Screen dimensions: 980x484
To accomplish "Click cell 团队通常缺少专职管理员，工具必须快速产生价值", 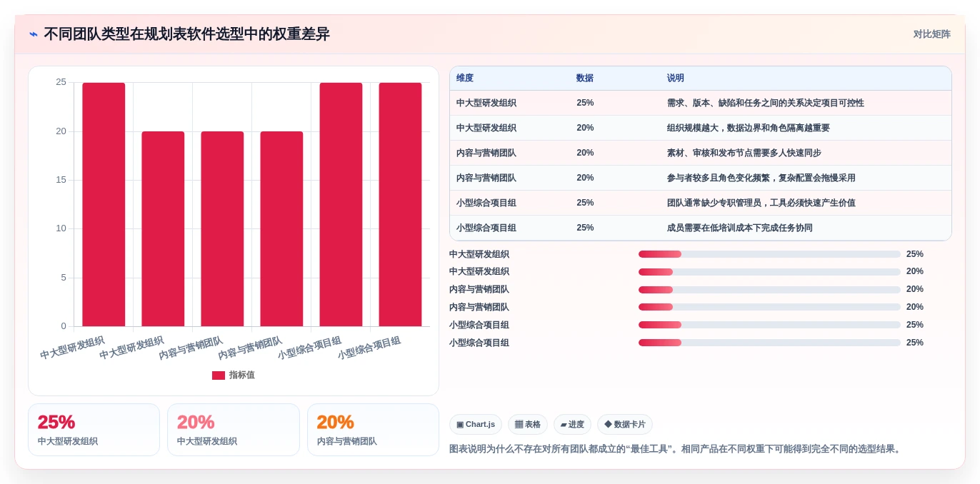I will pyautogui.click(x=761, y=203).
